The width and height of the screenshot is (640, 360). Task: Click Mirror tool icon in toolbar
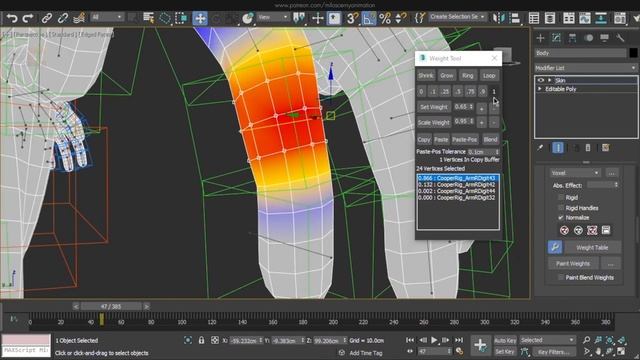point(498,18)
